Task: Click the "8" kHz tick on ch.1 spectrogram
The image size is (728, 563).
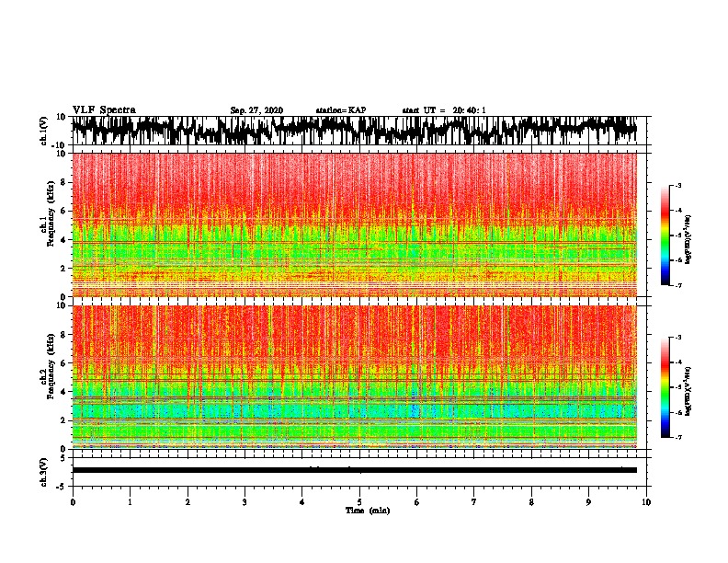Action: tap(63, 182)
